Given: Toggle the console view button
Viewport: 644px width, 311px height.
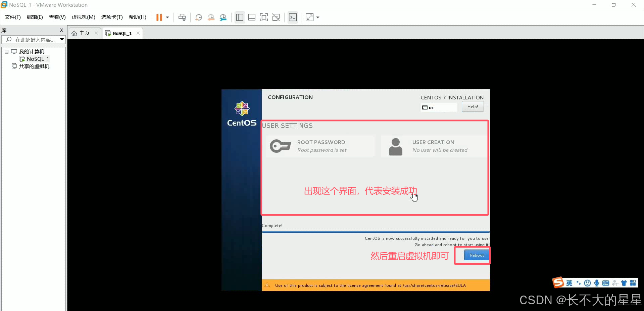Looking at the screenshot, I should (293, 17).
